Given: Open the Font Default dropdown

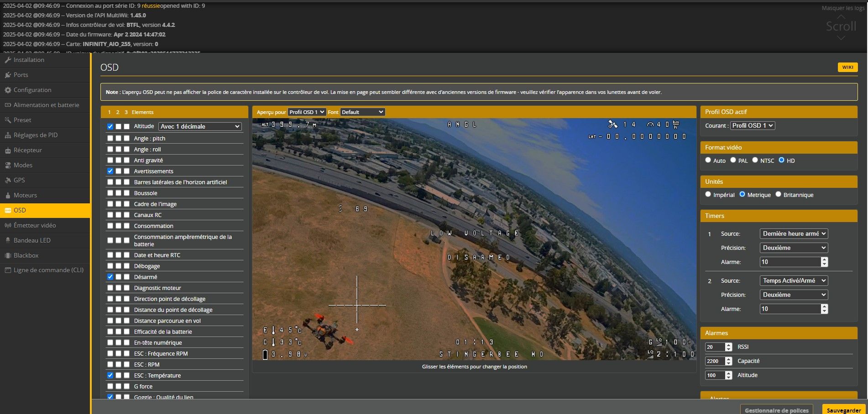Looking at the screenshot, I should [x=362, y=112].
